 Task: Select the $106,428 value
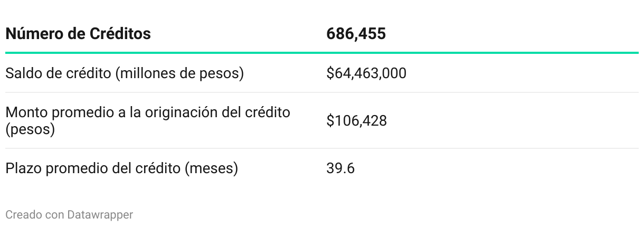(356, 121)
